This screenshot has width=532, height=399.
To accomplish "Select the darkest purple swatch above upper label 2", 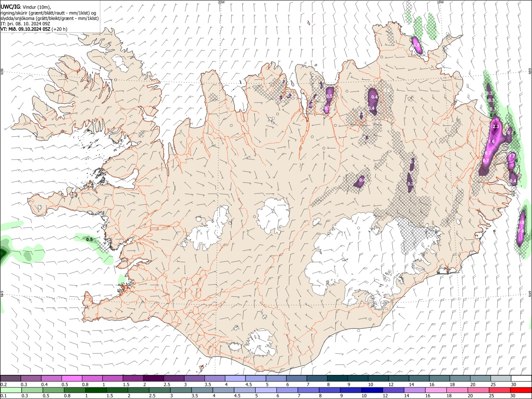I will [153, 379].
